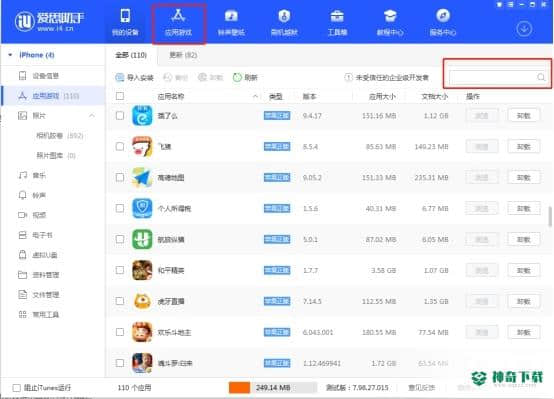
Task: Open Device Info in the sidebar
Action: (53, 76)
